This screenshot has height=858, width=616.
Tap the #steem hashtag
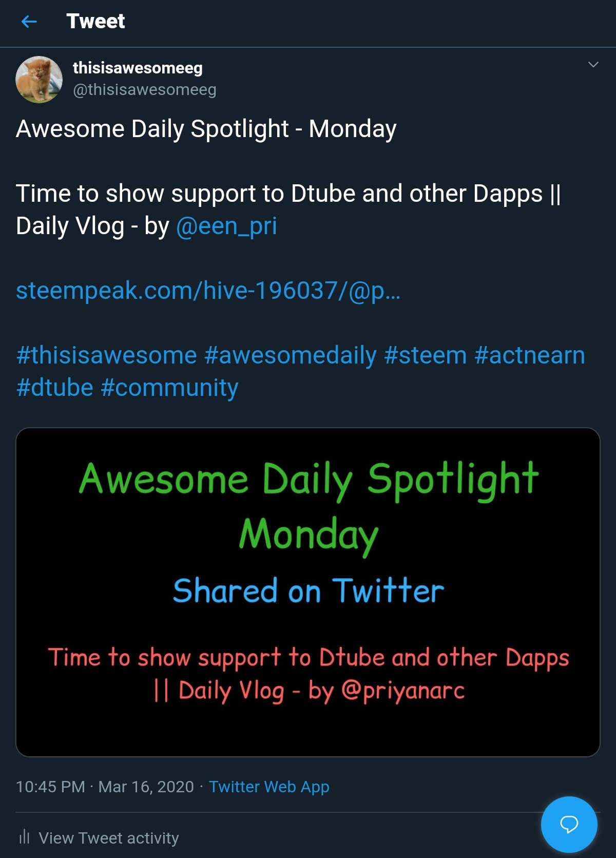pyautogui.click(x=426, y=355)
